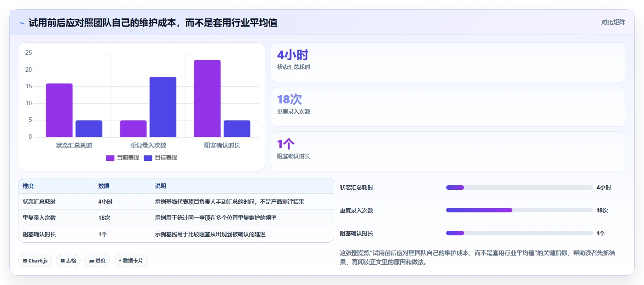Open the 4小时 data card
644x285 pixels.
click(x=448, y=62)
